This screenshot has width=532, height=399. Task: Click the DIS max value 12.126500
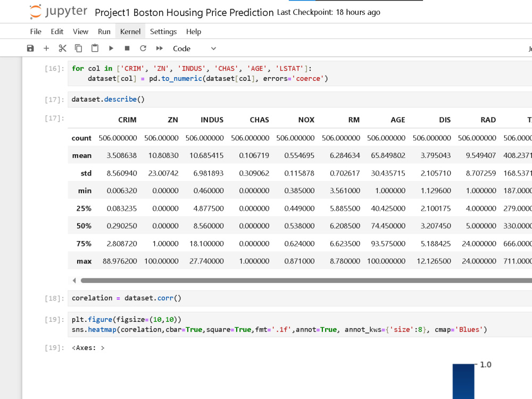434,261
